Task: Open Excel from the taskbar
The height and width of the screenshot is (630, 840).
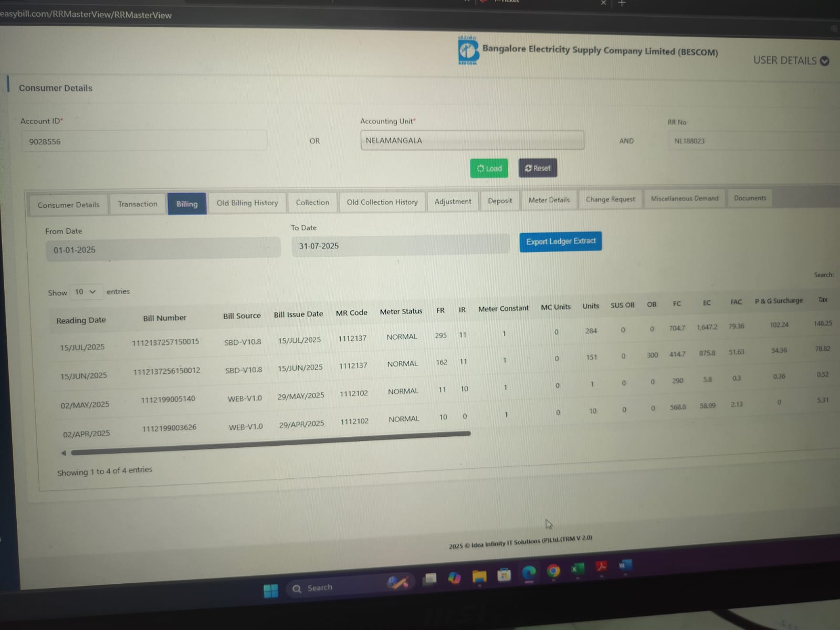Action: [577, 569]
